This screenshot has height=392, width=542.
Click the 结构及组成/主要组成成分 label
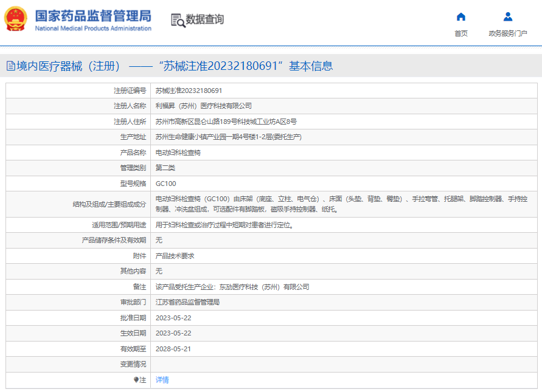pyautogui.click(x=109, y=204)
